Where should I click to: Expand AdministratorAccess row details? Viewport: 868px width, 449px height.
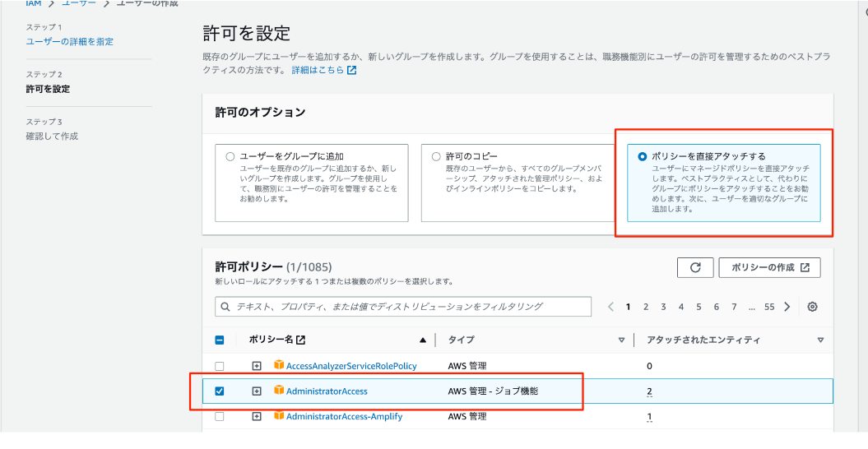pos(257,391)
